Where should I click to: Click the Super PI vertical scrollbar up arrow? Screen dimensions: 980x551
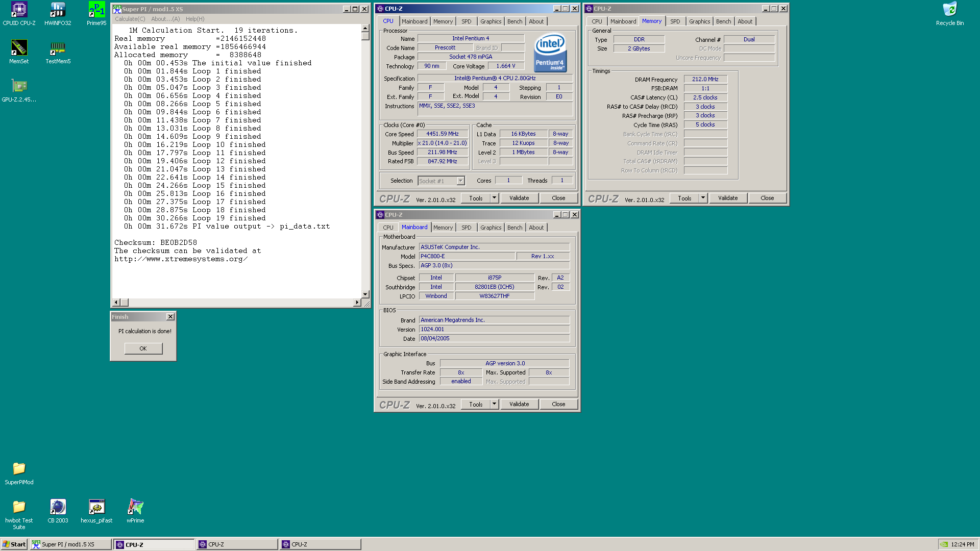365,29
